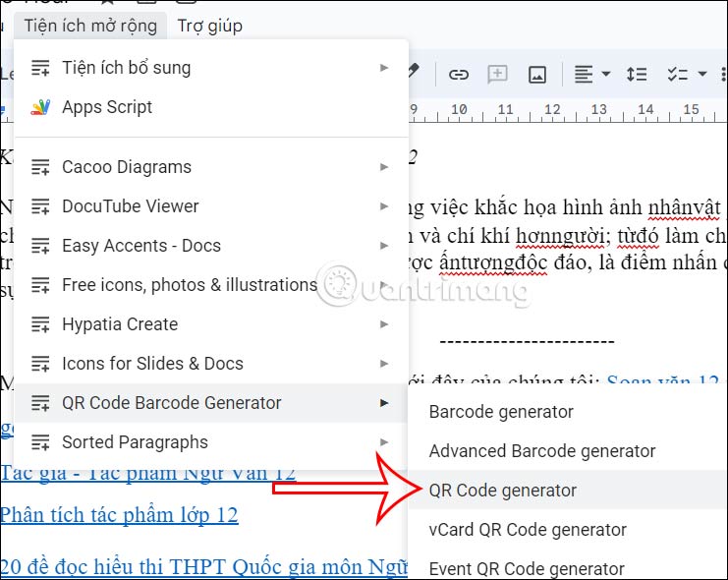Select Sorted Paragraphs add-on
The width and height of the screenshot is (728, 580).
point(211,442)
